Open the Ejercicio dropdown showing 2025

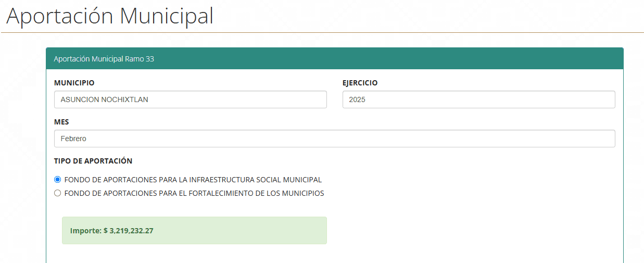click(478, 99)
